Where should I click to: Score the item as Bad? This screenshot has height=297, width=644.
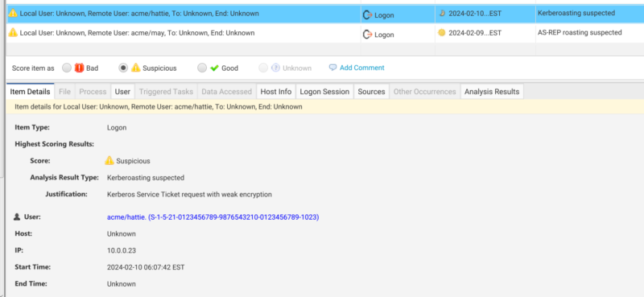(x=67, y=68)
